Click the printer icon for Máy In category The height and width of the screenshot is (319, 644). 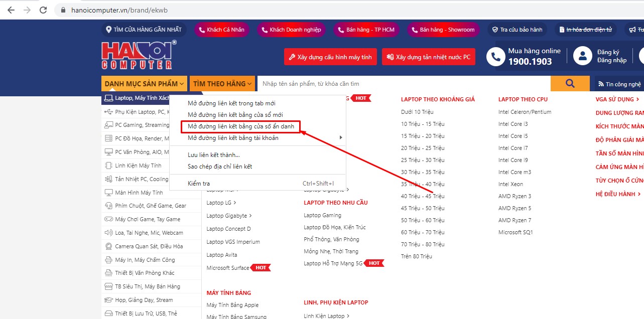tap(108, 260)
